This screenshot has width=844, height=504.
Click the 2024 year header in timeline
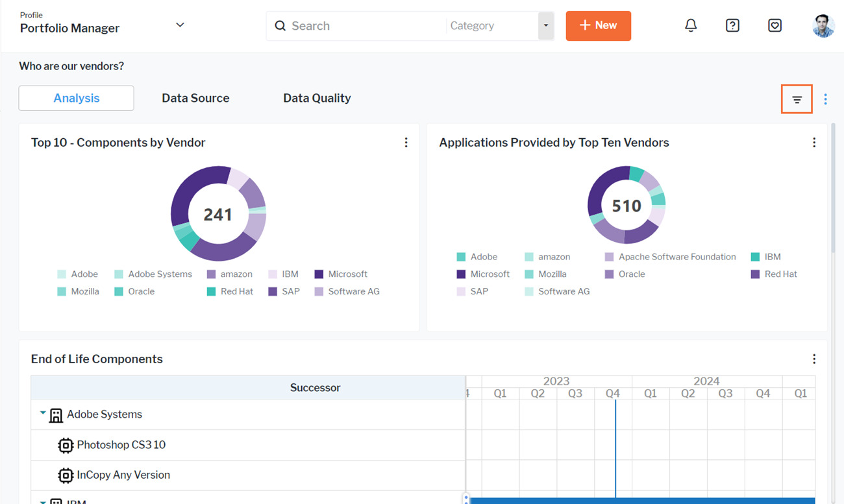(706, 381)
